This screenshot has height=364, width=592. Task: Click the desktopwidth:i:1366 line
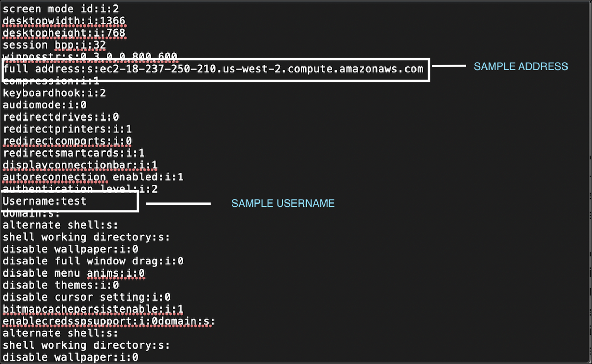tap(64, 21)
